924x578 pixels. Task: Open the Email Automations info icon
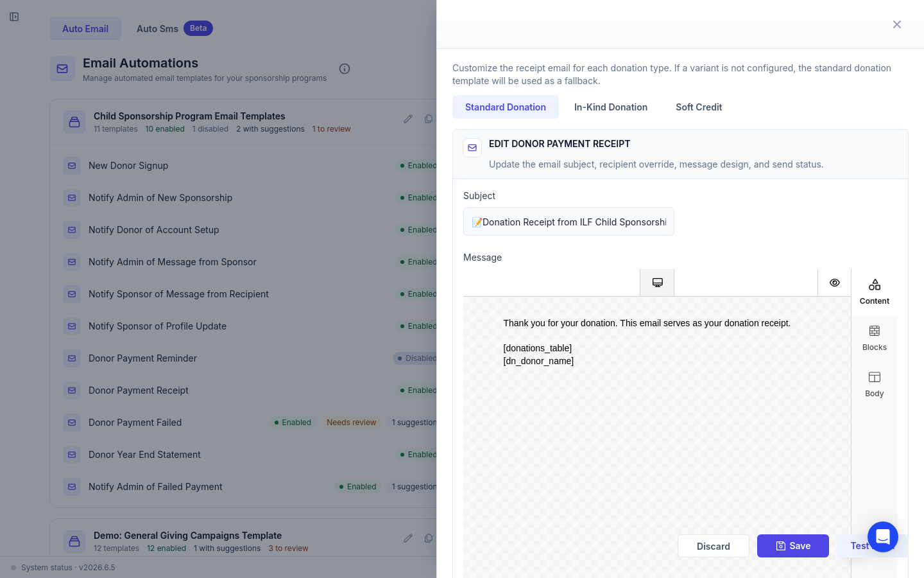coord(345,69)
